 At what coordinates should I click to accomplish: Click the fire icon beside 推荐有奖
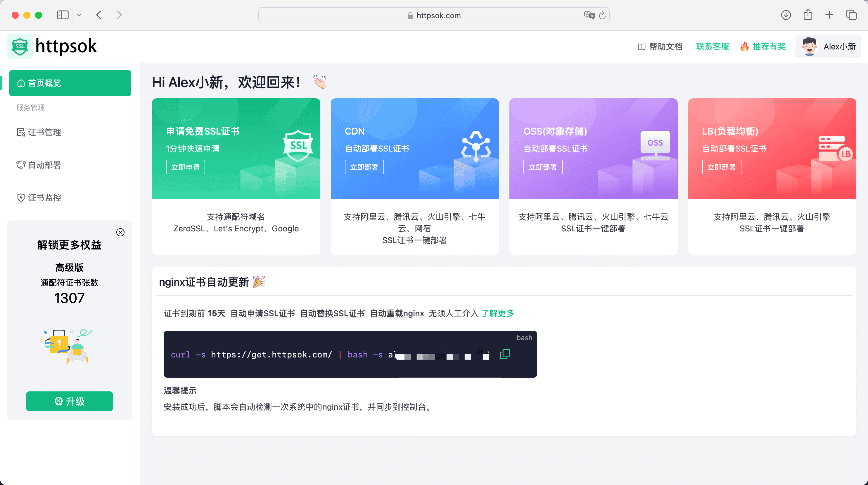tap(745, 47)
